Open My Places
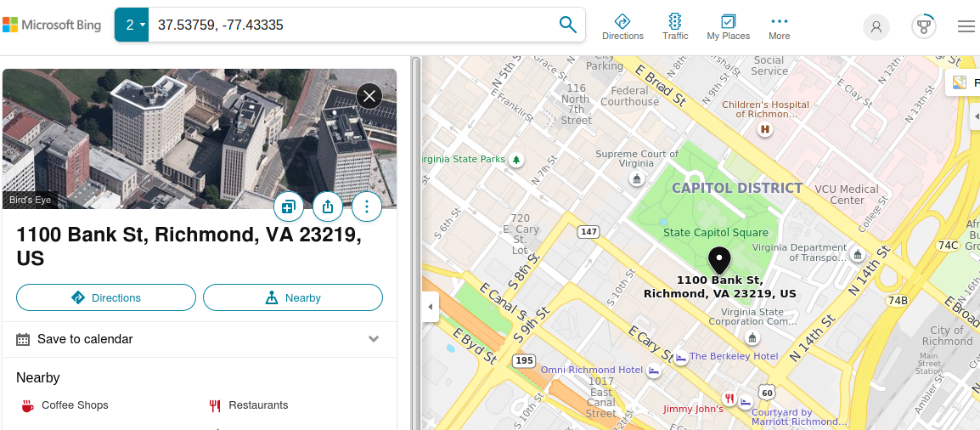 pyautogui.click(x=728, y=26)
